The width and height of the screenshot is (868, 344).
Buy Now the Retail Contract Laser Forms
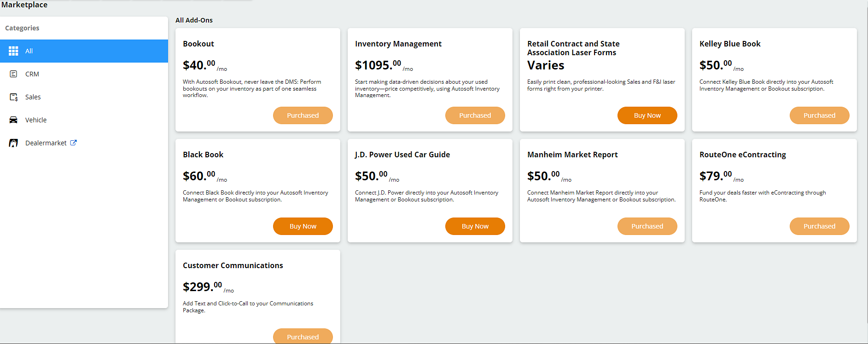click(x=647, y=115)
